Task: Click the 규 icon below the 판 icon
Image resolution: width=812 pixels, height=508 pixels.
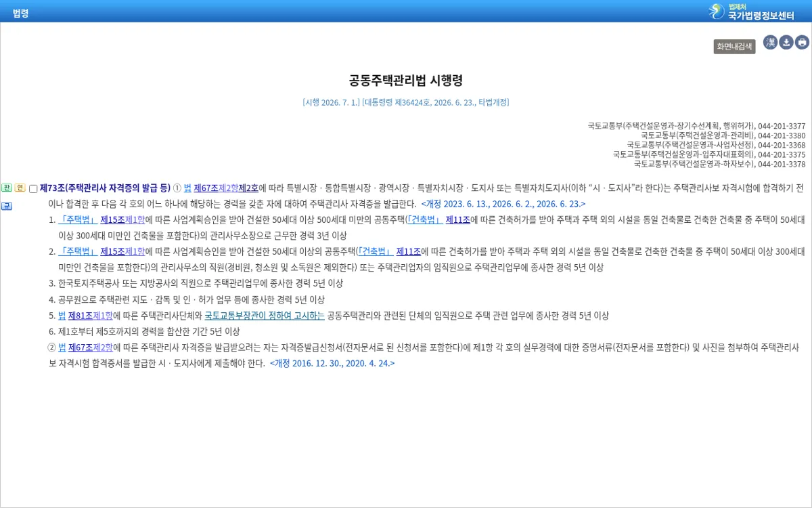Action: [6, 206]
